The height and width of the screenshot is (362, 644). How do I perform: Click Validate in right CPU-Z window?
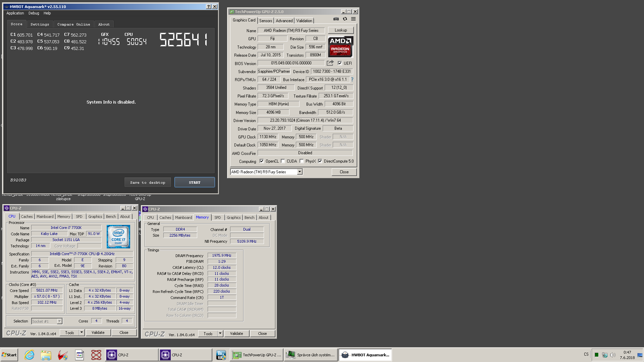(x=236, y=334)
